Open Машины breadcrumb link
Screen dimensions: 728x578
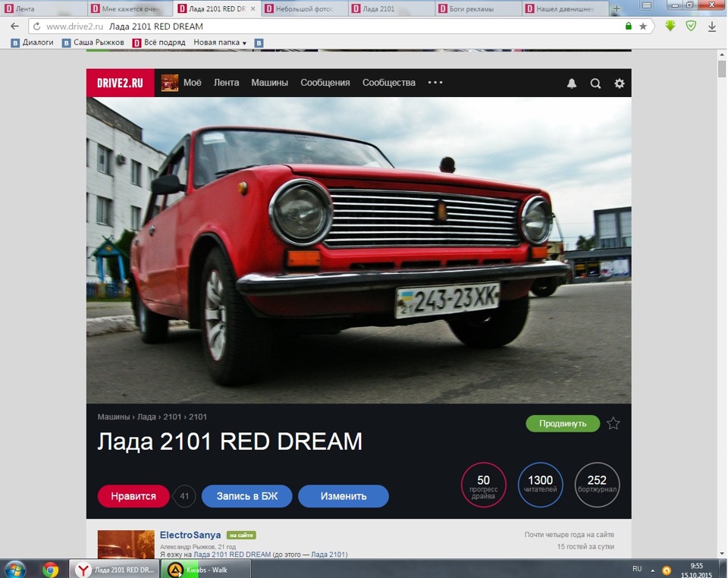coord(114,417)
